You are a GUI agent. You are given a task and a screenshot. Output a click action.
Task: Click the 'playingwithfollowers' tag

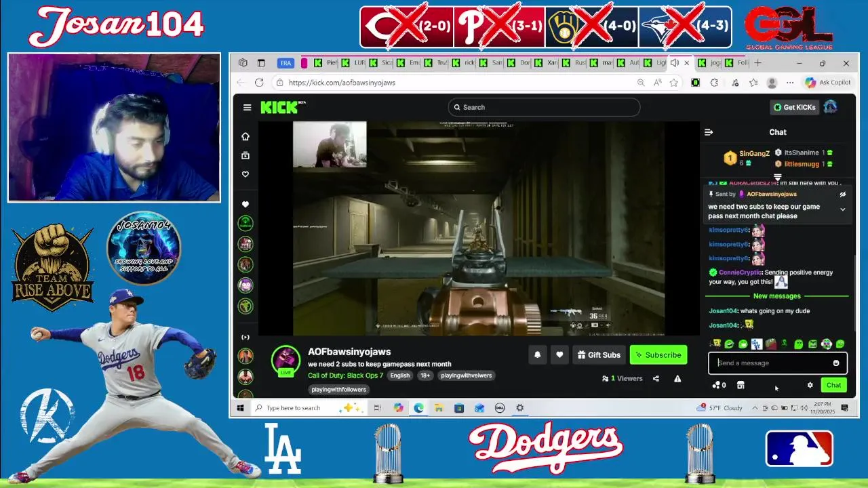[x=338, y=390]
